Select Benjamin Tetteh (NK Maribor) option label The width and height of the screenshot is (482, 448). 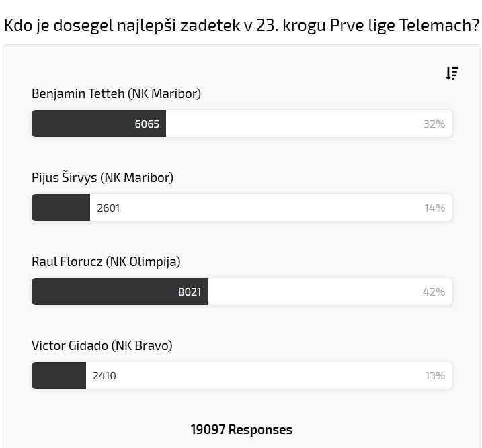(116, 93)
